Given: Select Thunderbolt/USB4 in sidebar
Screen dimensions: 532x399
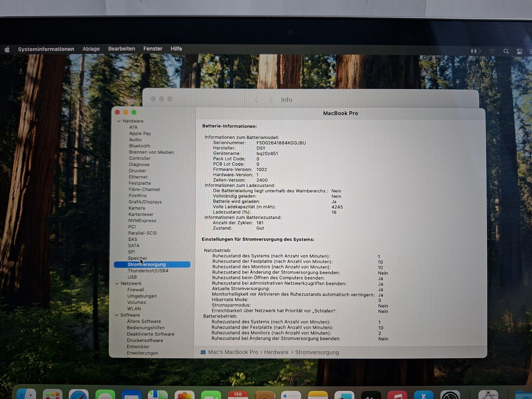Looking at the screenshot, I should point(148,271).
